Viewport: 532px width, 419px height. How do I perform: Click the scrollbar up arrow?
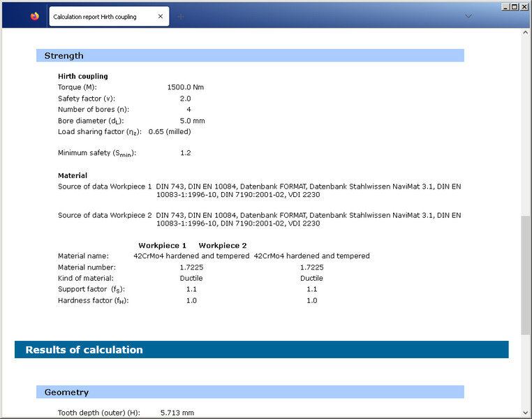(525, 34)
